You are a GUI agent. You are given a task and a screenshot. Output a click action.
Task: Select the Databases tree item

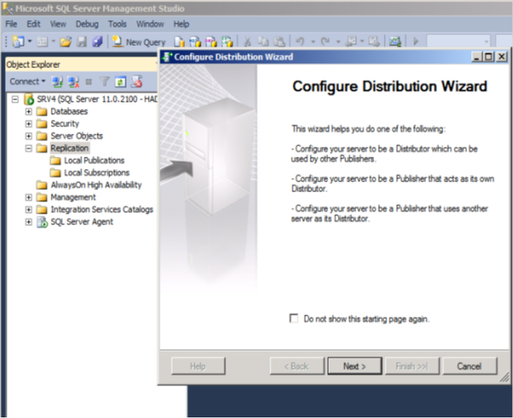(x=69, y=112)
